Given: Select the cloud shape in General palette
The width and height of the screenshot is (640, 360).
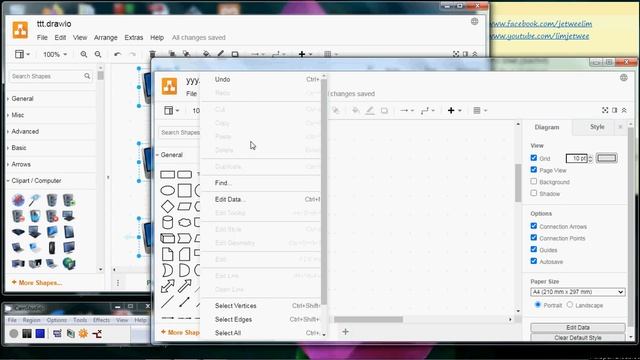Looking at the screenshot, I should (x=184, y=222).
